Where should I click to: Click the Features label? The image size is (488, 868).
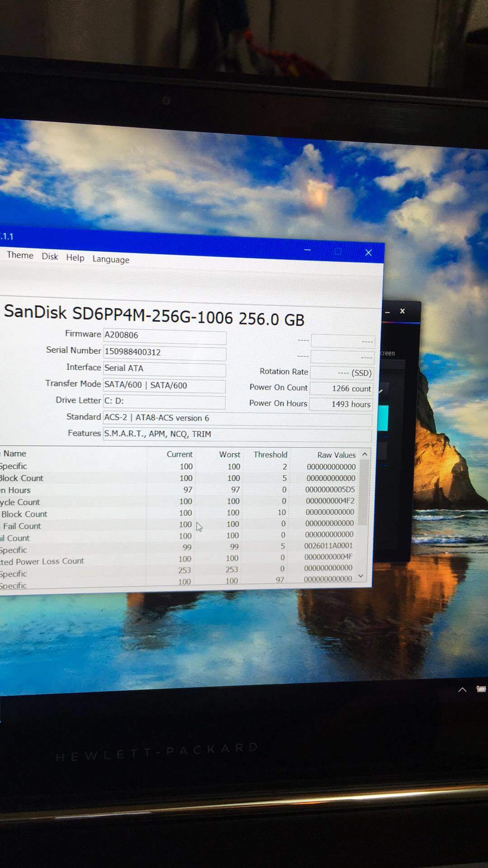point(84,433)
